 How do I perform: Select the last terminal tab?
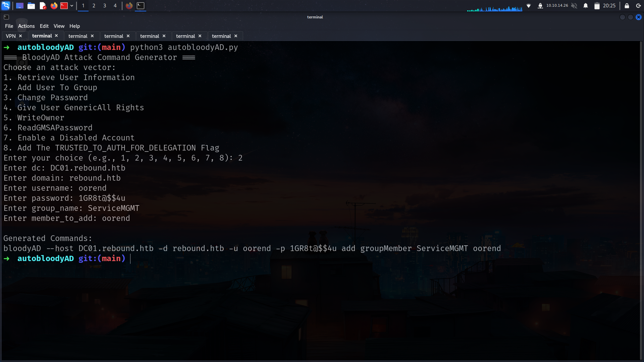[221, 36]
